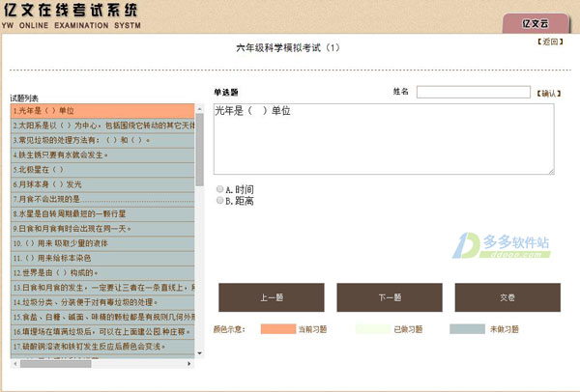Select radio option A. 时间
This screenshot has height=392, width=580.
219,189
